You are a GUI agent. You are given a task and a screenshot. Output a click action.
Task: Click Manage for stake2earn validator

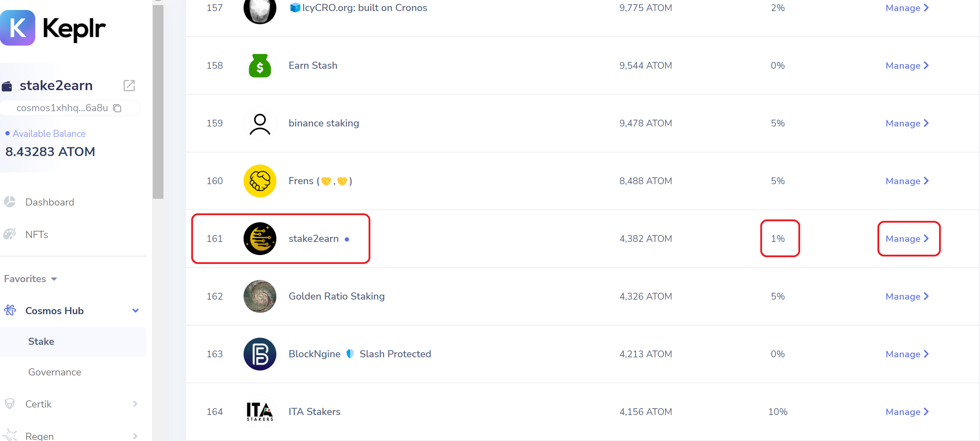click(x=907, y=238)
